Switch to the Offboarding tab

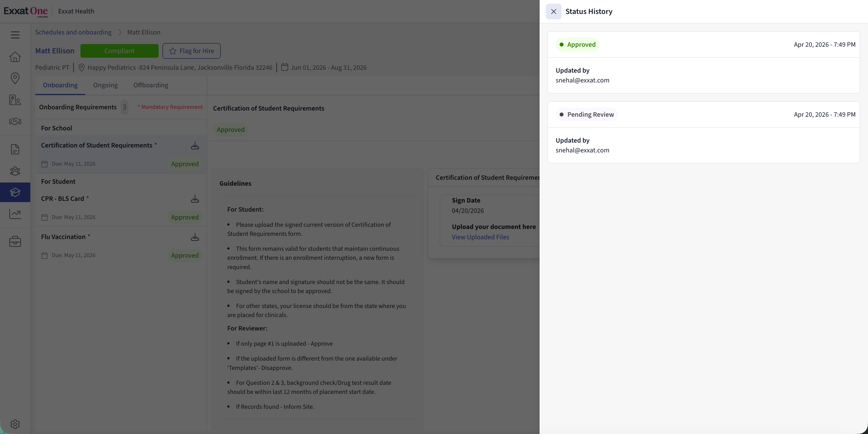151,85
